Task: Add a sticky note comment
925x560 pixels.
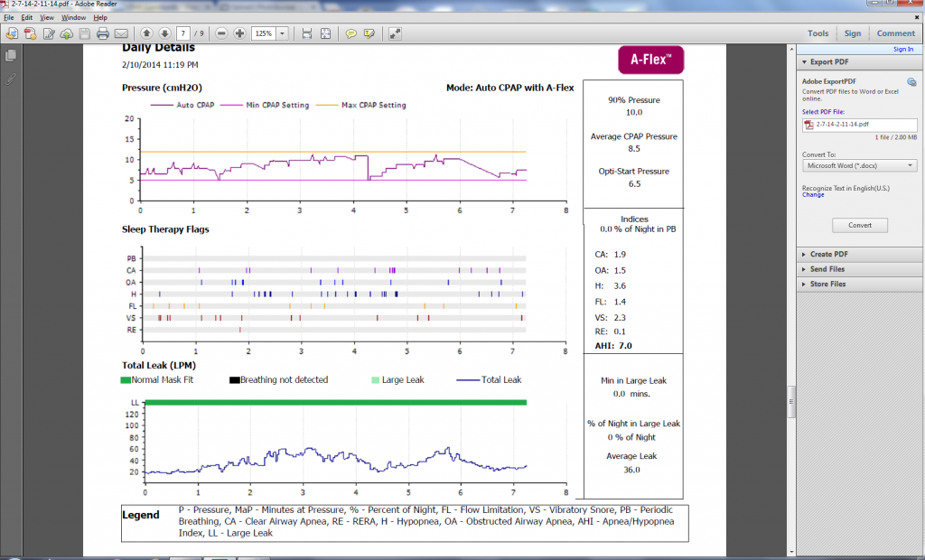Action: click(x=351, y=33)
